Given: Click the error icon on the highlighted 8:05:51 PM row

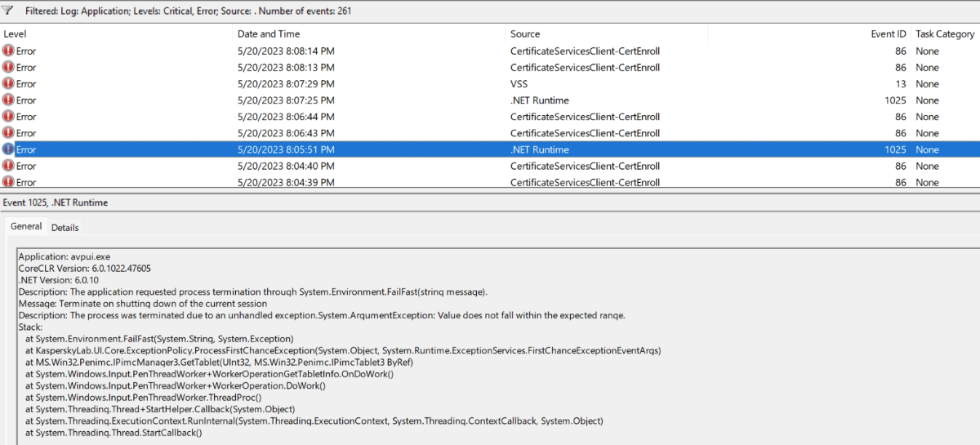Looking at the screenshot, I should 8,149.
